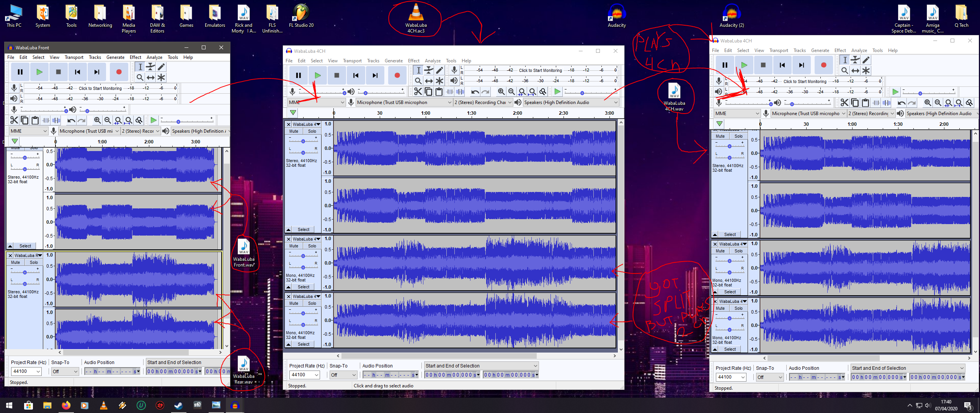The width and height of the screenshot is (980, 413).
Task: Collapse the first stereo track in middle 4CH window
Action: 289,229
